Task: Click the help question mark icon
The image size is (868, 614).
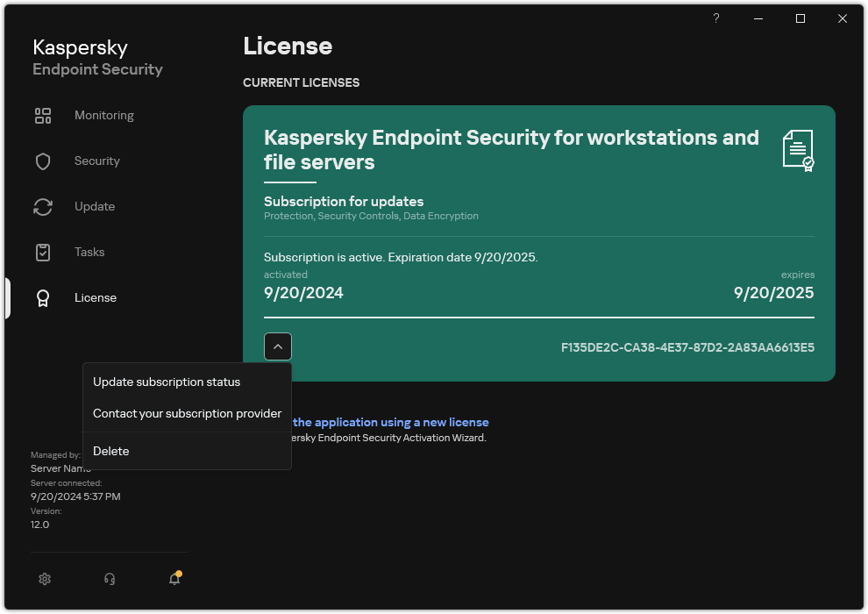Action: pos(716,18)
